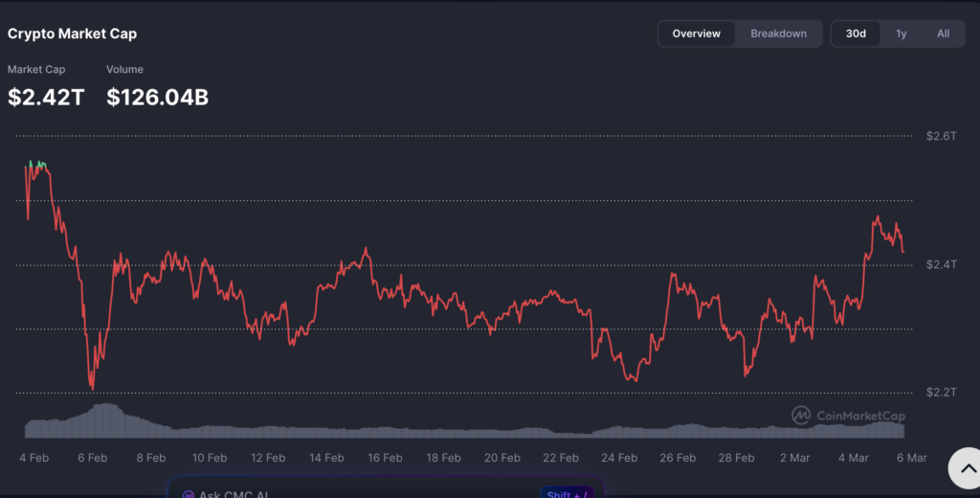
Task: Click the 6 Feb low point on chart
Action: [92, 388]
